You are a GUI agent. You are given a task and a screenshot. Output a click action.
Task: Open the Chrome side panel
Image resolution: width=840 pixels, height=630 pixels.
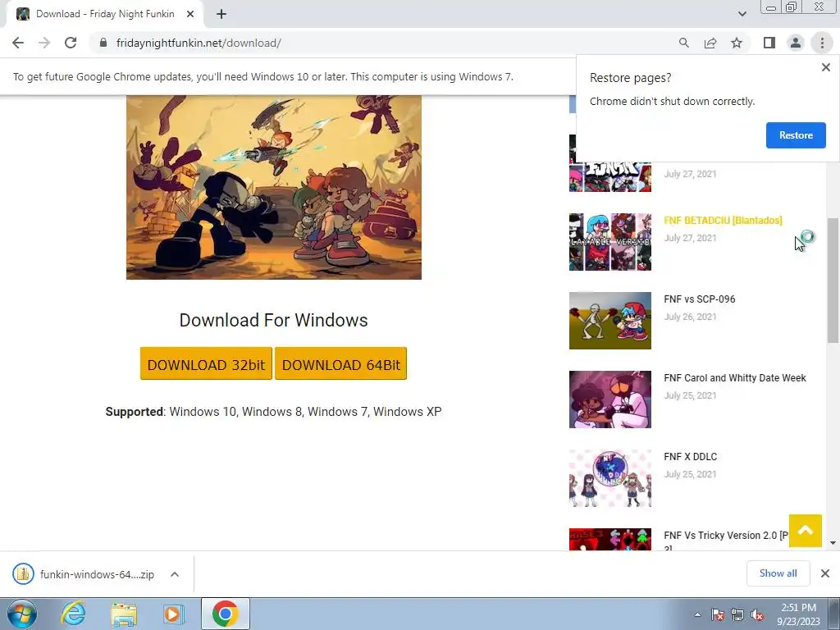769,43
